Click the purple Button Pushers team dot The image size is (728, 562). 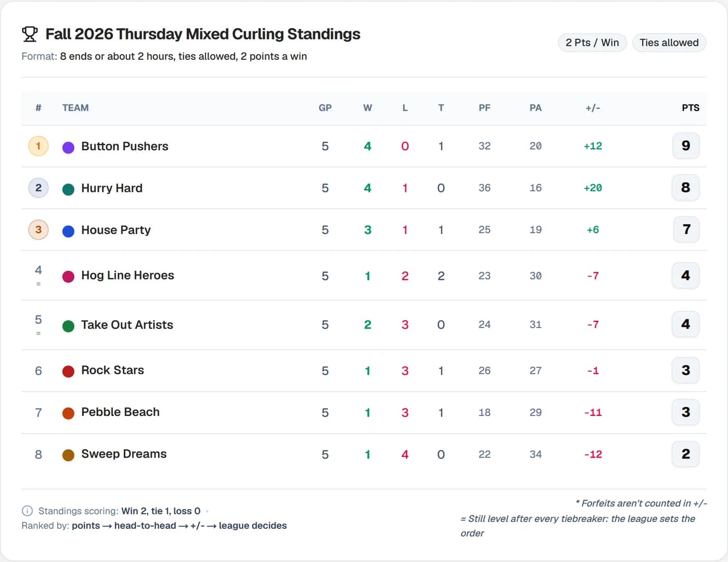68,148
